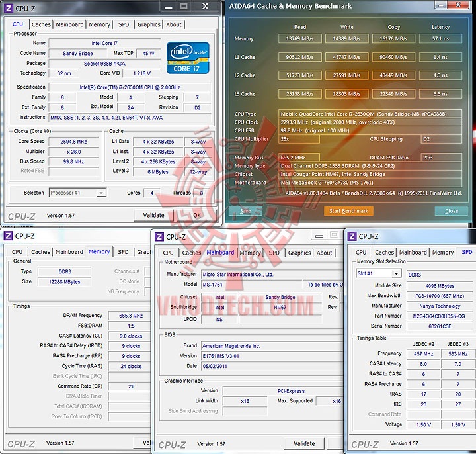The image size is (476, 454).
Task: Click the About tab in the Mainboard CPU-Z window
Action: 324,253
